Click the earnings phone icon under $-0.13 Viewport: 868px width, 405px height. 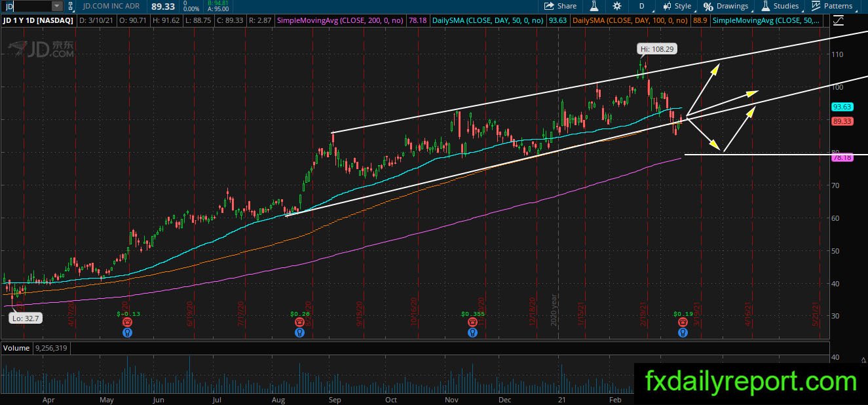tap(127, 322)
